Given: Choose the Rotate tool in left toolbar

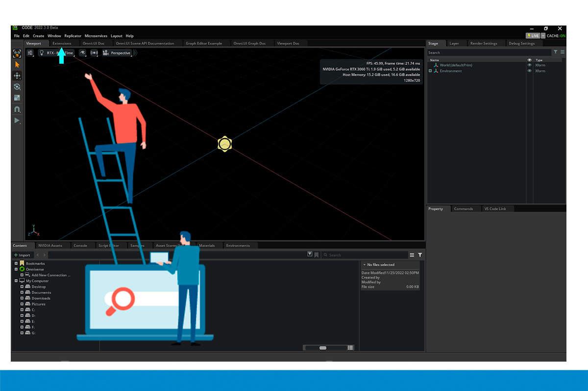Looking at the screenshot, I should tap(17, 87).
